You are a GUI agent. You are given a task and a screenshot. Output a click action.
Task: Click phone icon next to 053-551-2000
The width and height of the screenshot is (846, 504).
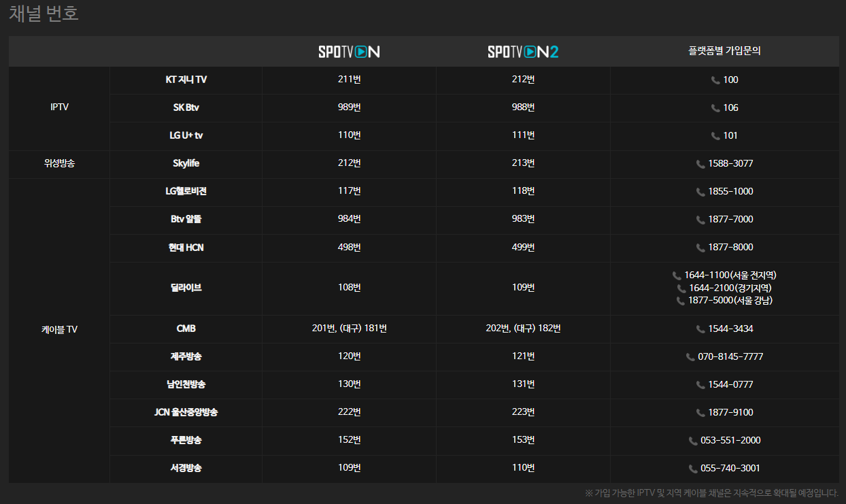pyautogui.click(x=693, y=441)
